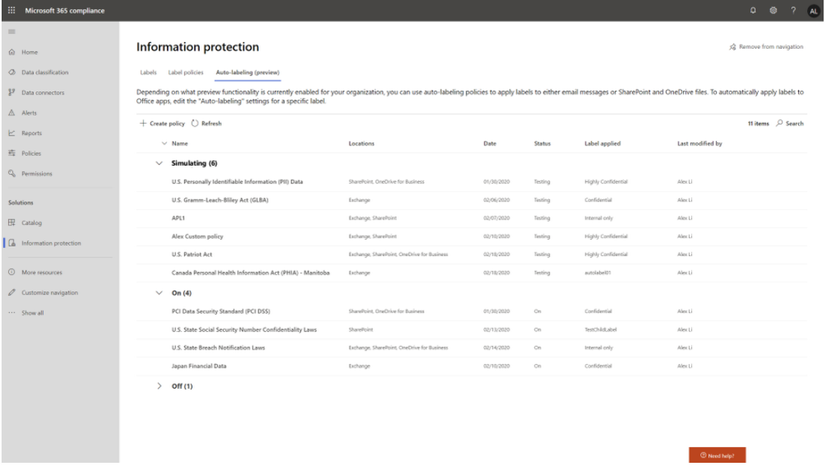Switch to the Labels tab

point(148,73)
